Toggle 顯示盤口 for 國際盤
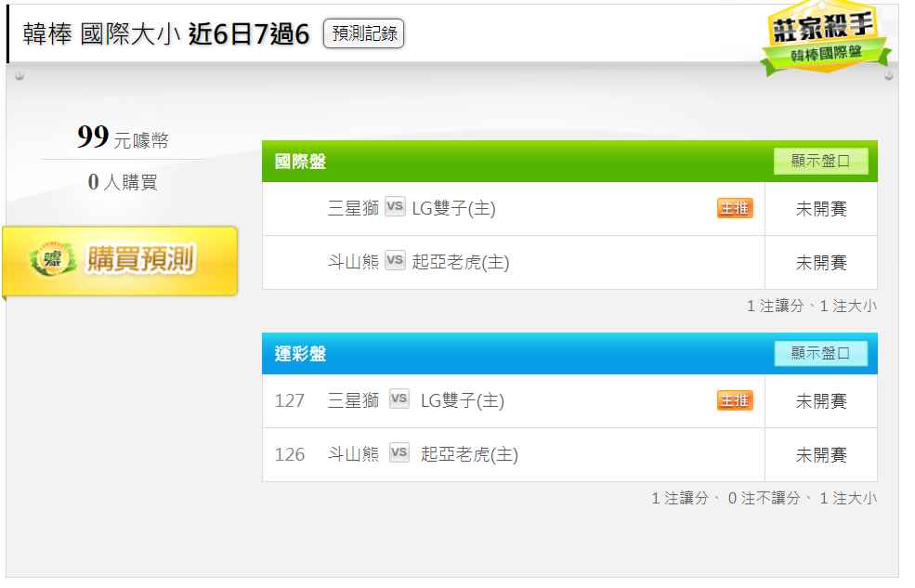Image resolution: width=915 pixels, height=588 pixels. (x=820, y=161)
